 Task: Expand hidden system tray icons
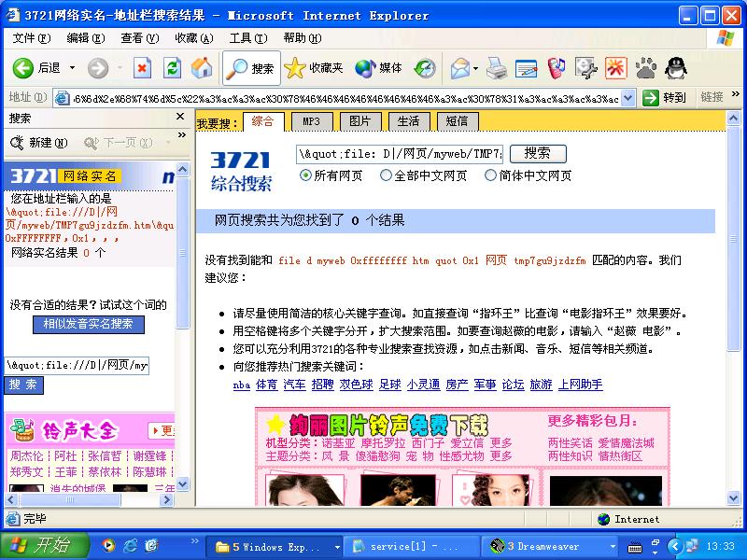(x=674, y=546)
